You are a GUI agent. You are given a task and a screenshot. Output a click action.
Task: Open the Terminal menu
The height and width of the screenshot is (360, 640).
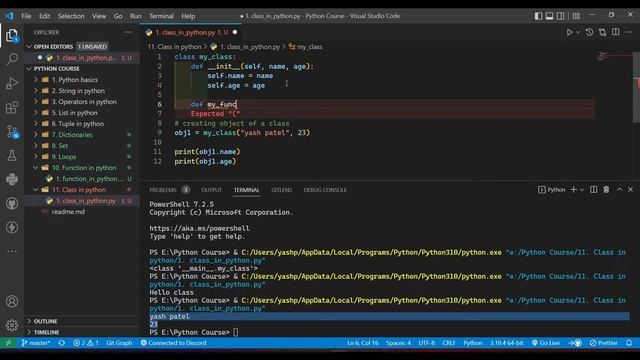[161, 16]
